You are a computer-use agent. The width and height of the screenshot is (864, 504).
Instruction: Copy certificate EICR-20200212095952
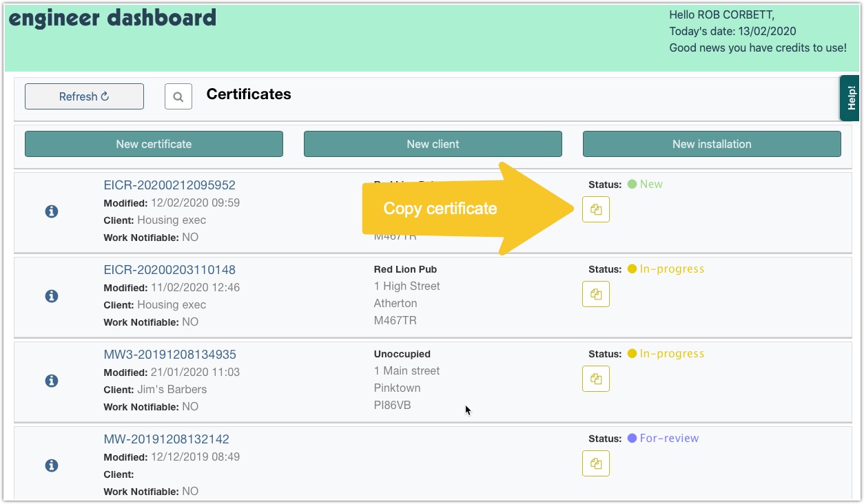(x=596, y=209)
